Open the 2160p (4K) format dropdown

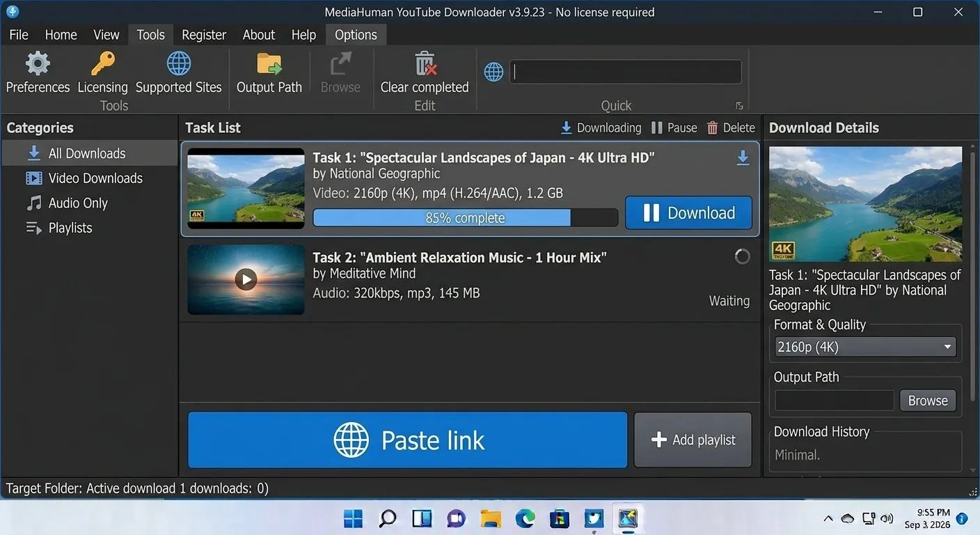(x=865, y=347)
